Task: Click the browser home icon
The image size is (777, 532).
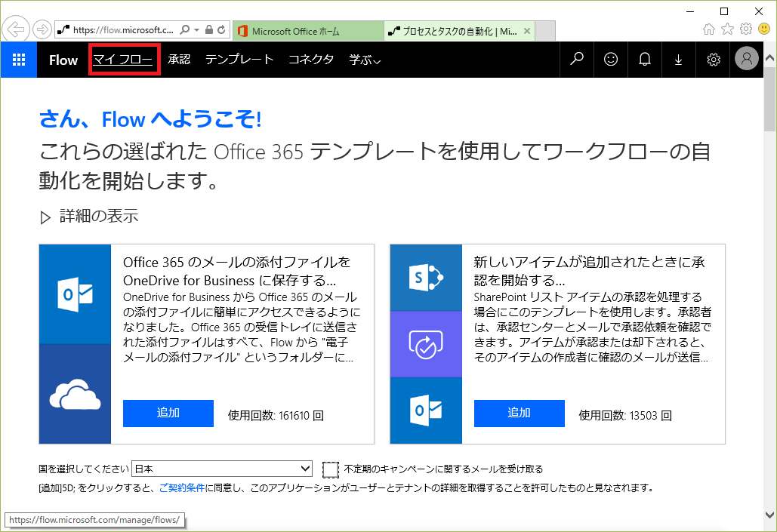Action: pos(709,29)
